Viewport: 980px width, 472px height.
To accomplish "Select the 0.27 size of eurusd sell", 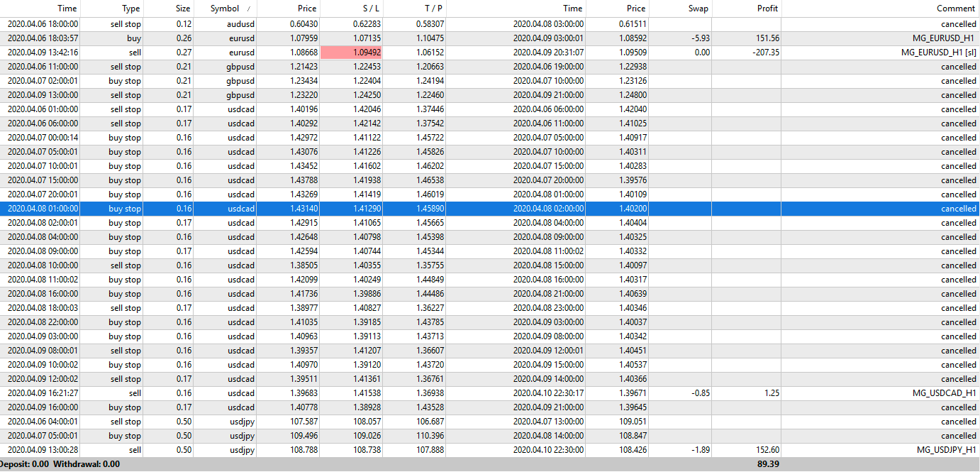I will click(184, 53).
